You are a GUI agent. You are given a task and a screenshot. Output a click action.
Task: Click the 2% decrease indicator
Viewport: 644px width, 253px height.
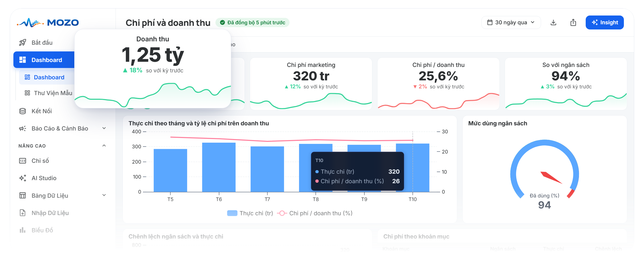pos(420,87)
